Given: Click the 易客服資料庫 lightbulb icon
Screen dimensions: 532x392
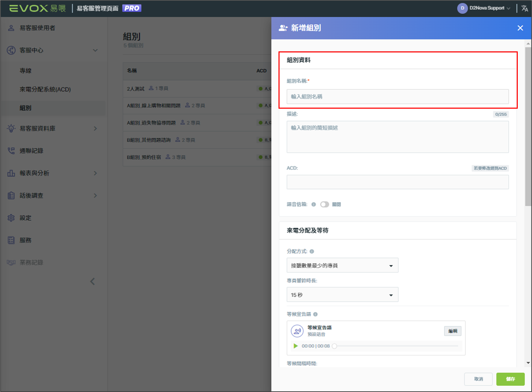Looking at the screenshot, I should 11,128.
